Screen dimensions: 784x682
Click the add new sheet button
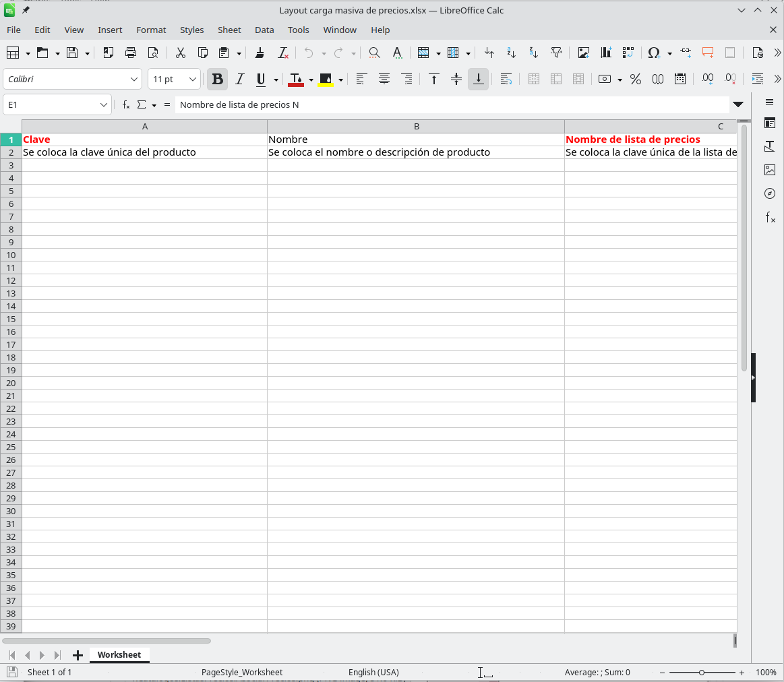78,655
